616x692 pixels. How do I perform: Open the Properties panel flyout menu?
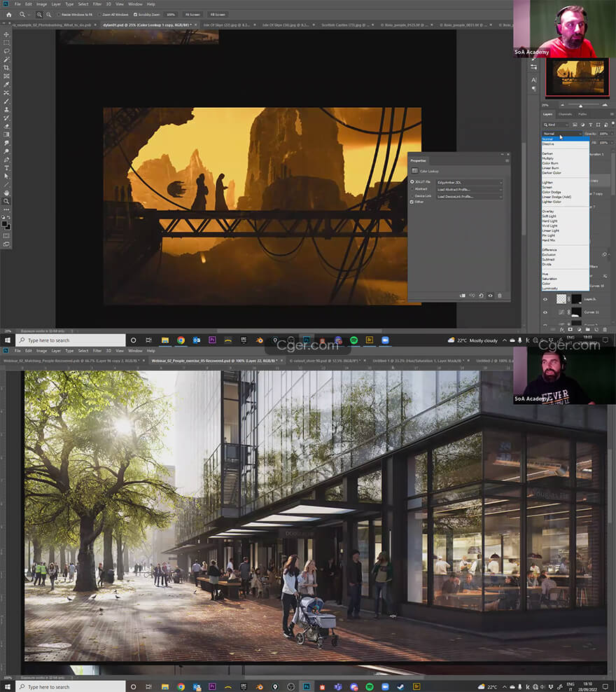click(x=507, y=160)
